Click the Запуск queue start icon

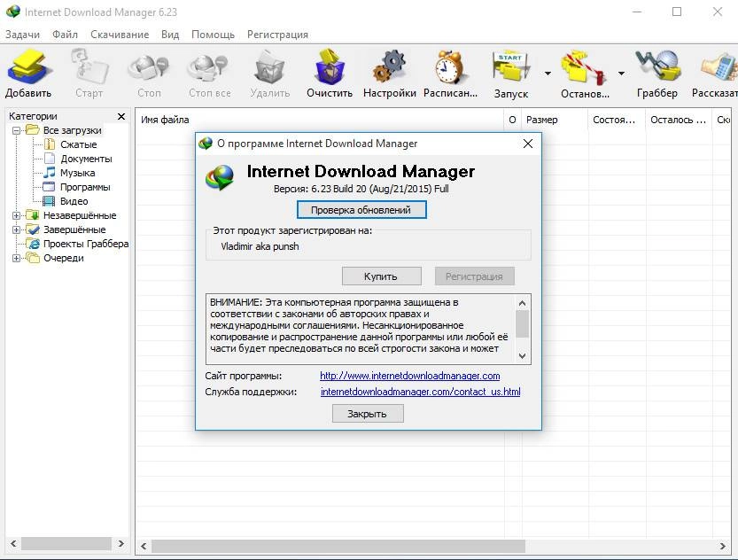point(510,67)
